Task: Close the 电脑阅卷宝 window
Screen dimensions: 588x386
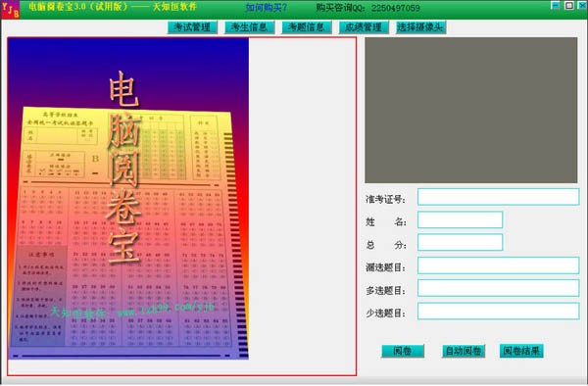Action: click(582, 5)
